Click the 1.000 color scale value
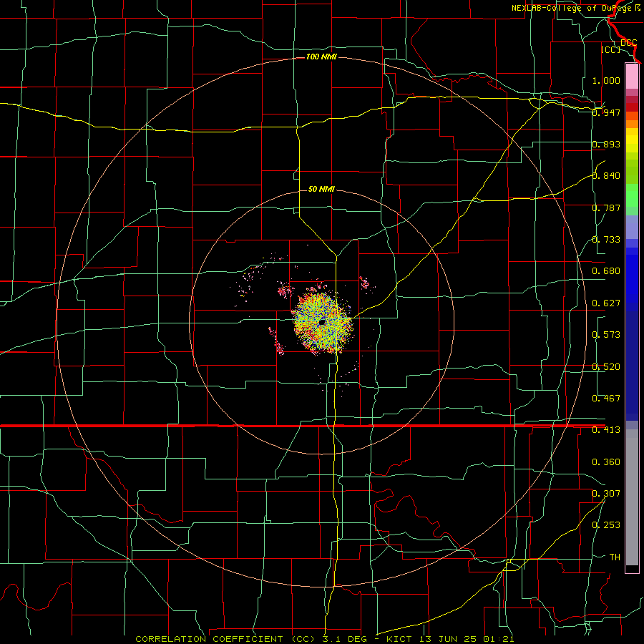The image size is (644, 644). [x=606, y=80]
